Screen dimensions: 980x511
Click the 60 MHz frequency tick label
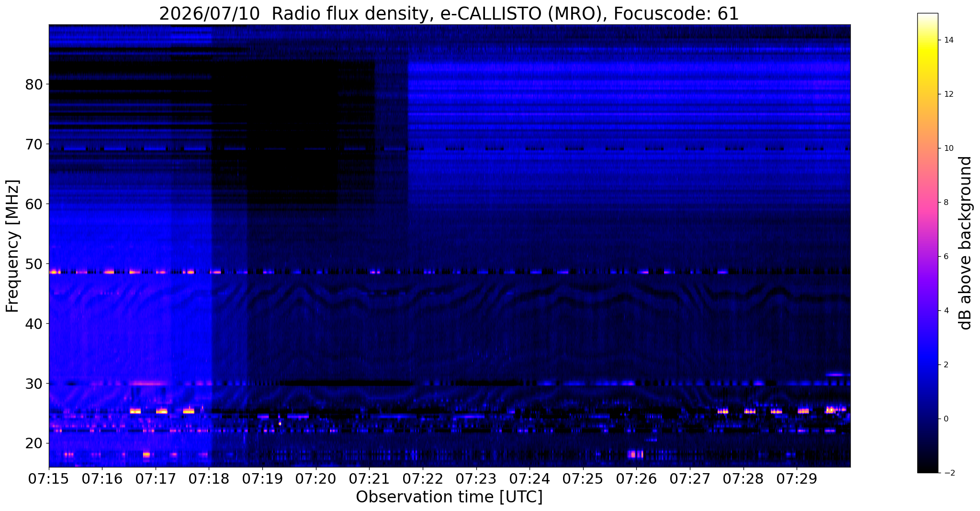coord(34,204)
